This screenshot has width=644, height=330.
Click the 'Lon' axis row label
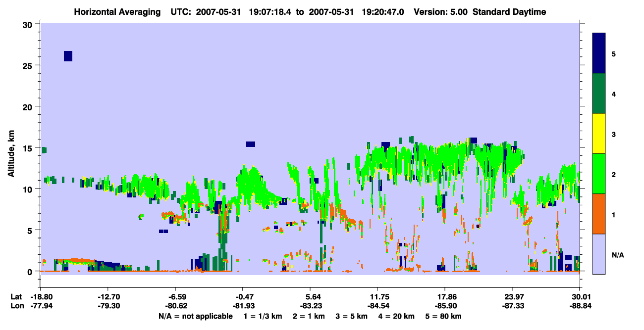pyautogui.click(x=16, y=306)
